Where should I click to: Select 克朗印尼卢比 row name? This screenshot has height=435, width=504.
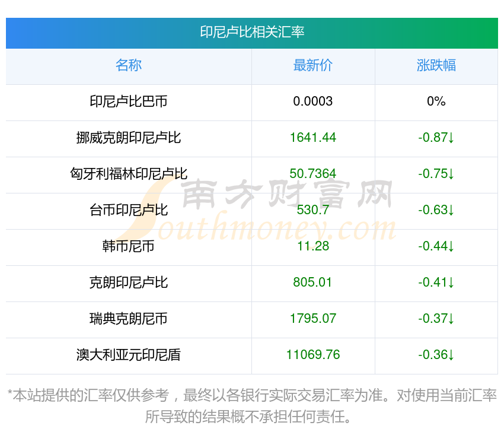(129, 282)
